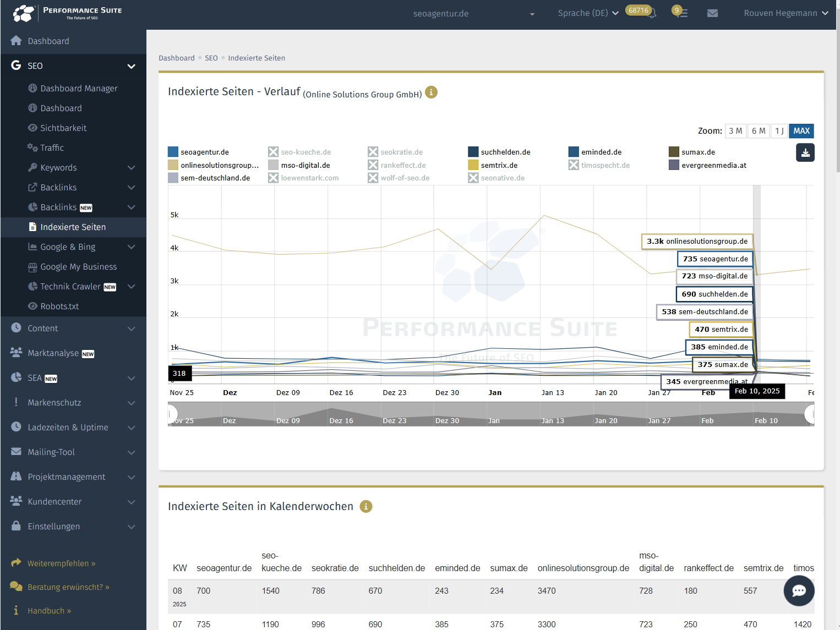Click the Content clock icon
Image resolution: width=840 pixels, height=630 pixels.
tap(16, 328)
